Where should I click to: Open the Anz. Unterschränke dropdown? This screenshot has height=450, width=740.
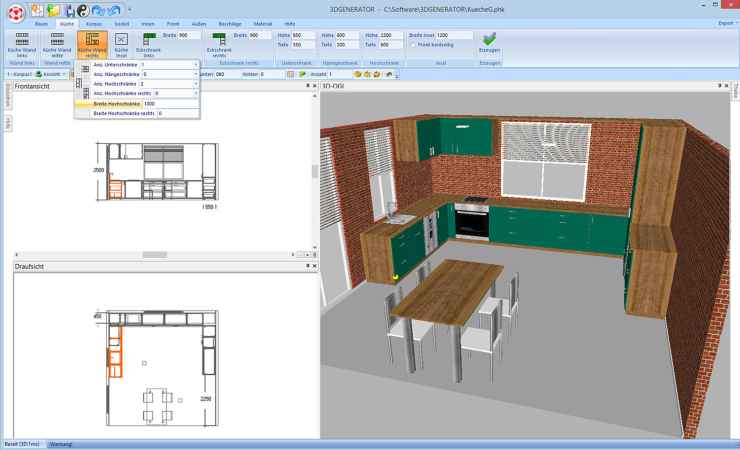196,64
